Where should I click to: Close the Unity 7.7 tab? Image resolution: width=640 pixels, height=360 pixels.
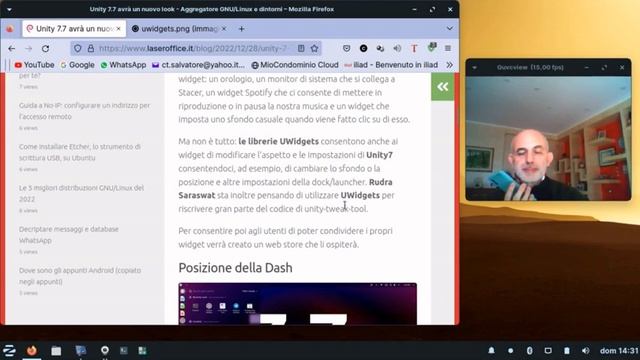118,29
